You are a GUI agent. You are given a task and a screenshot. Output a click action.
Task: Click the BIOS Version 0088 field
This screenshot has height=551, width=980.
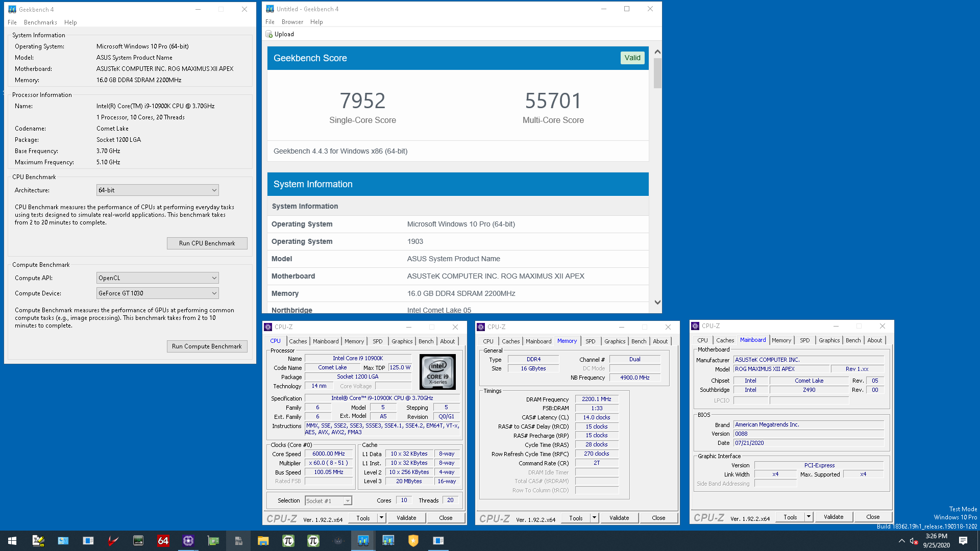click(808, 434)
